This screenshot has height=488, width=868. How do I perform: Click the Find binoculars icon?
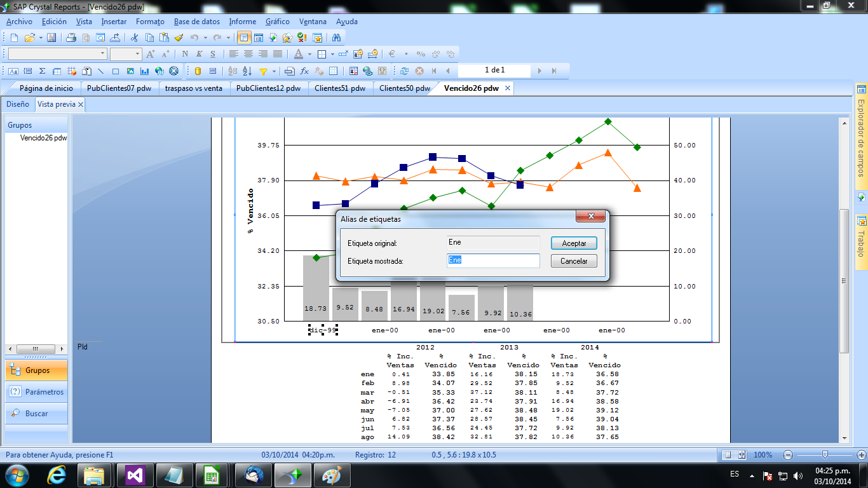336,37
